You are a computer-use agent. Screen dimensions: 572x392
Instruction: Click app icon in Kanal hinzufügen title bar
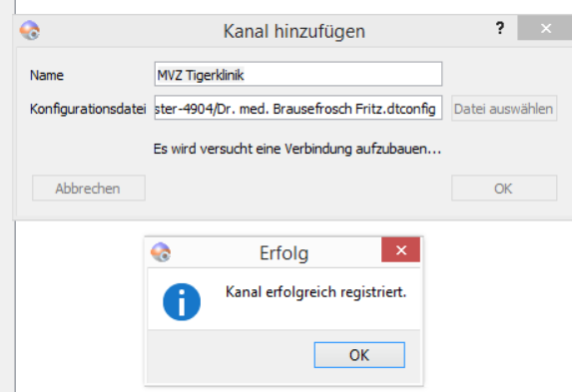30,30
